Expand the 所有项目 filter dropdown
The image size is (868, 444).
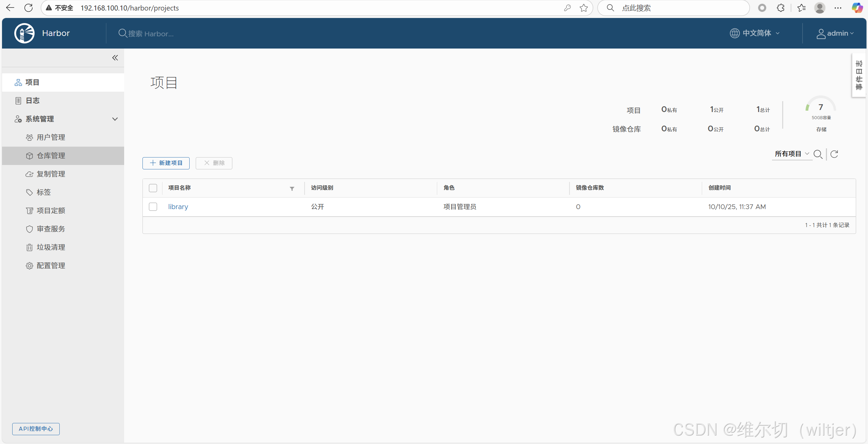coord(792,154)
